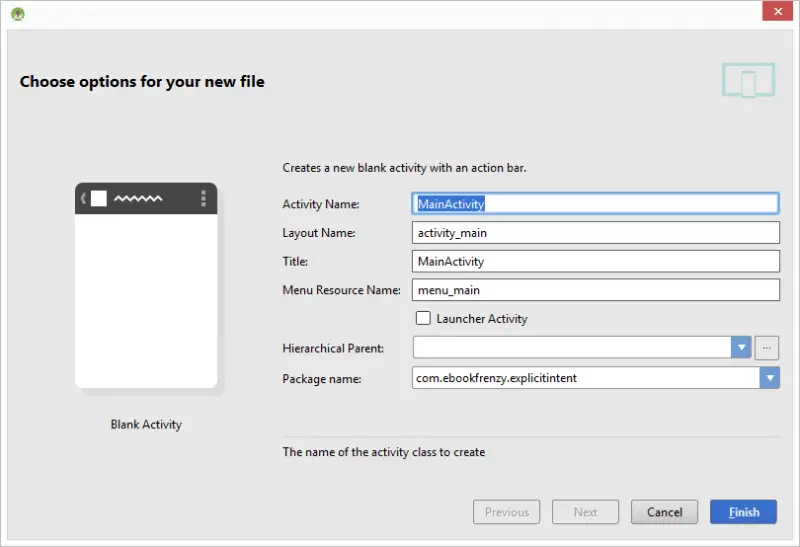Click the phone and tablet icon in header

click(749, 81)
